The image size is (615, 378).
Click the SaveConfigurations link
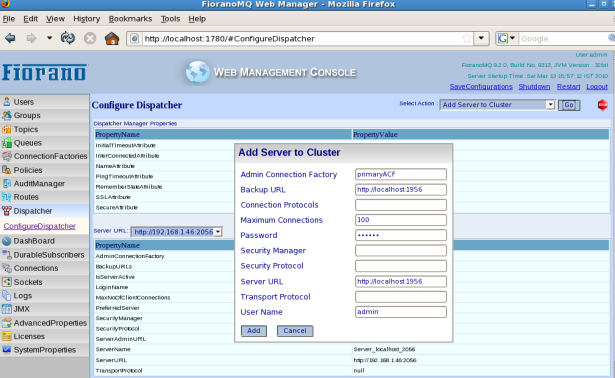(x=481, y=86)
